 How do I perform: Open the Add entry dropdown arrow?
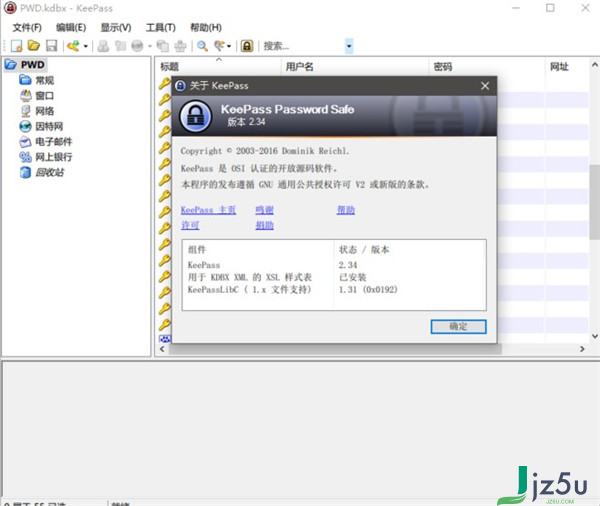pyautogui.click(x=86, y=46)
